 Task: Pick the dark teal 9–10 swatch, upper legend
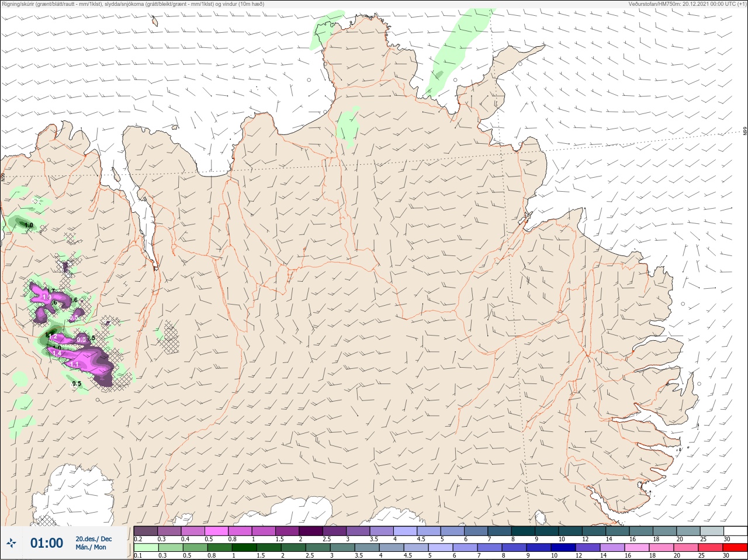(x=548, y=531)
